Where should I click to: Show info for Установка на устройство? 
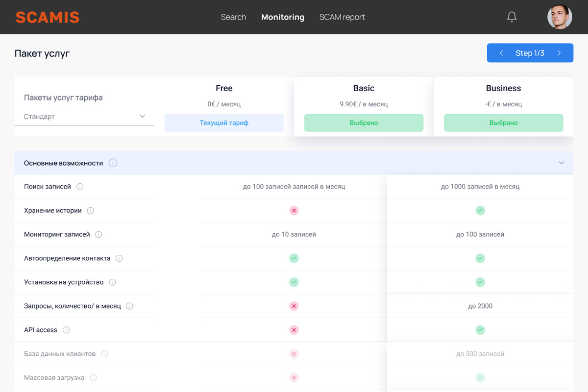(x=112, y=282)
